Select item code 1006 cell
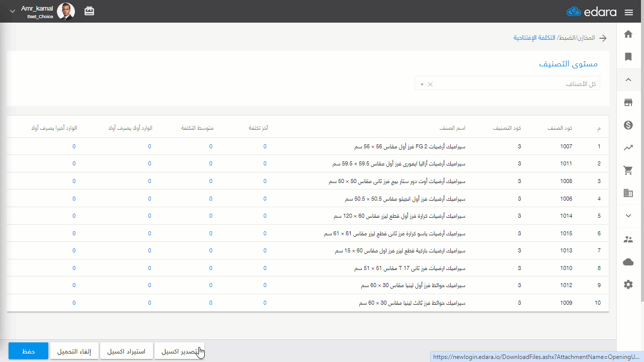644x362 pixels. (566, 199)
